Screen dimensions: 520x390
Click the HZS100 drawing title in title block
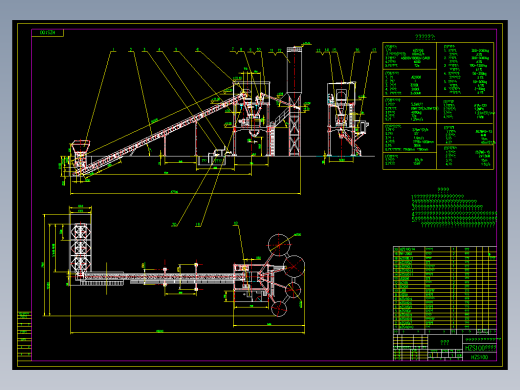[480, 348]
